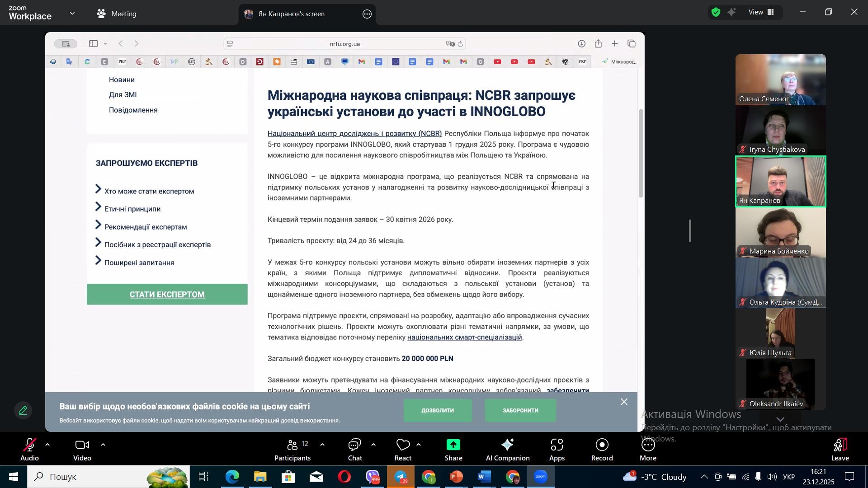The width and height of the screenshot is (868, 488).
Task: Open More meeting options
Action: [648, 450]
